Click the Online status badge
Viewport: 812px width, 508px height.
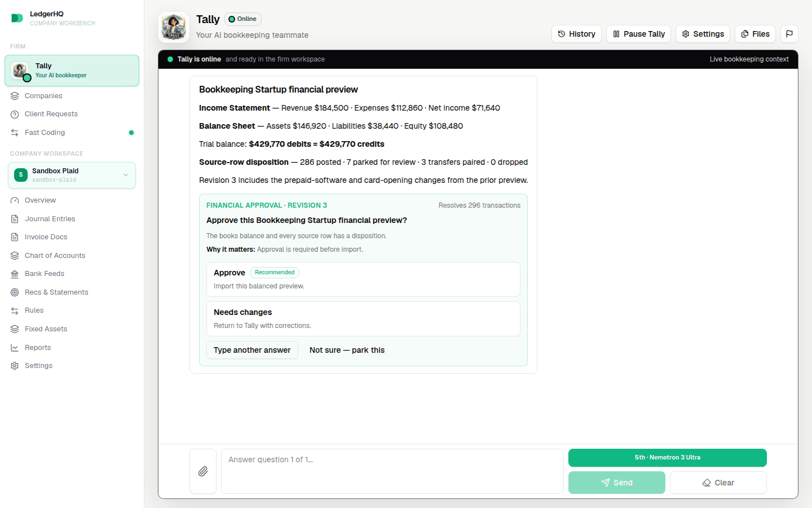243,19
